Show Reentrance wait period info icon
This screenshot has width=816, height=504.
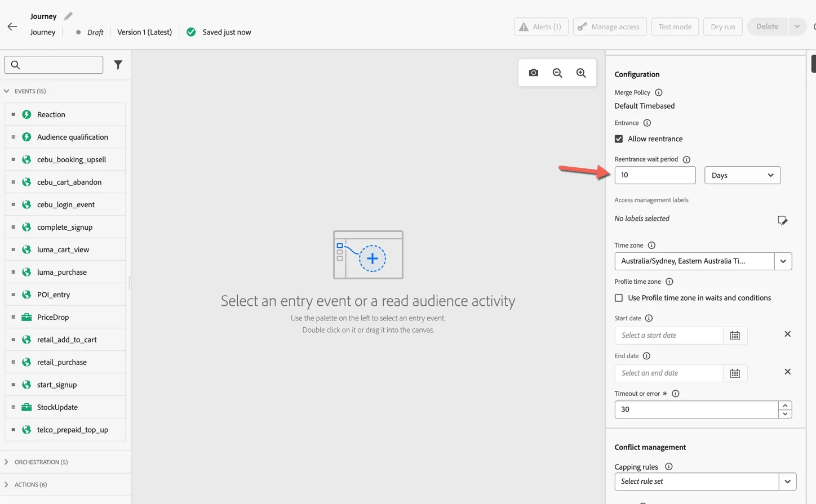point(686,159)
